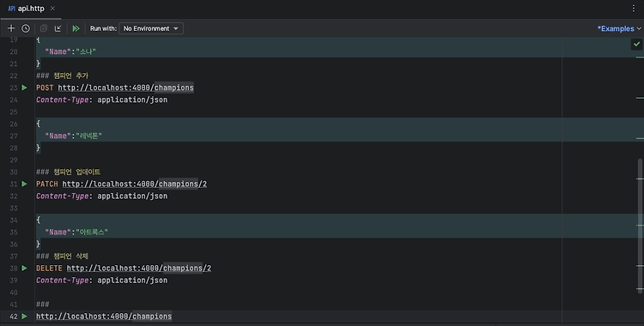Open the POST localhost:4000/champions URL link

click(x=125, y=88)
